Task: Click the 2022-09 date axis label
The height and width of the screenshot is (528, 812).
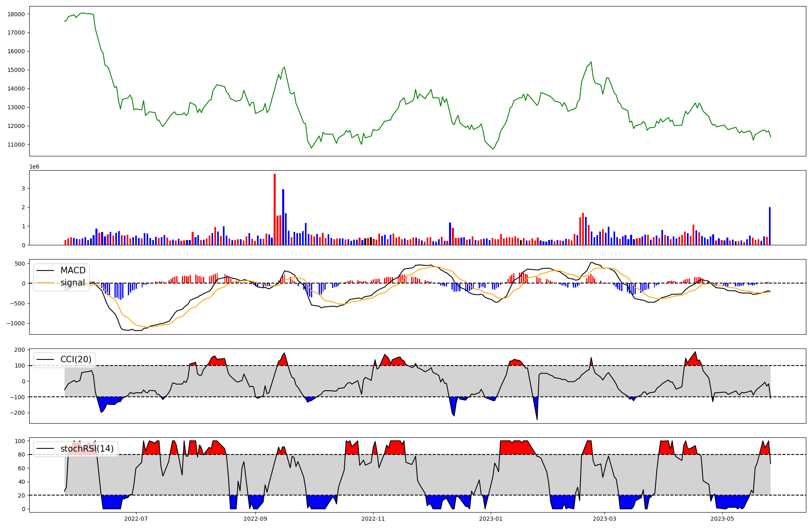Action: [x=255, y=519]
